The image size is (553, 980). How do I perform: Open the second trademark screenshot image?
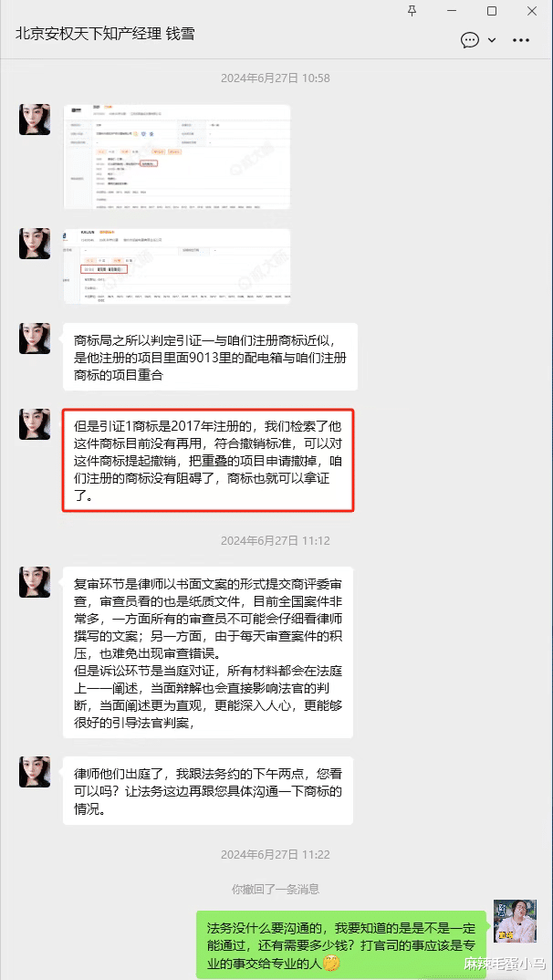click(x=177, y=266)
